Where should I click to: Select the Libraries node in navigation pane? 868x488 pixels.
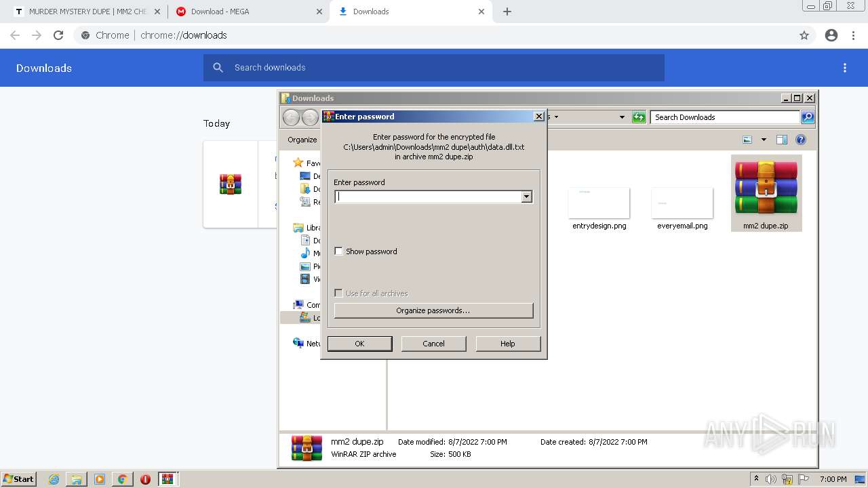[307, 228]
